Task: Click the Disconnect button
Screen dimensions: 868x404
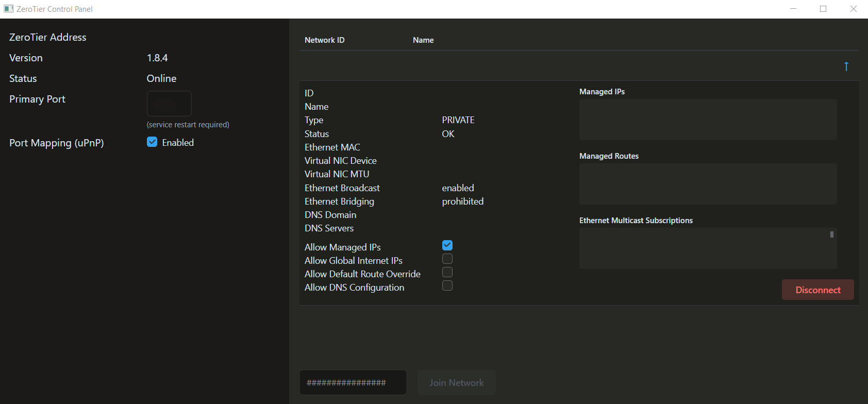Action: click(x=817, y=290)
